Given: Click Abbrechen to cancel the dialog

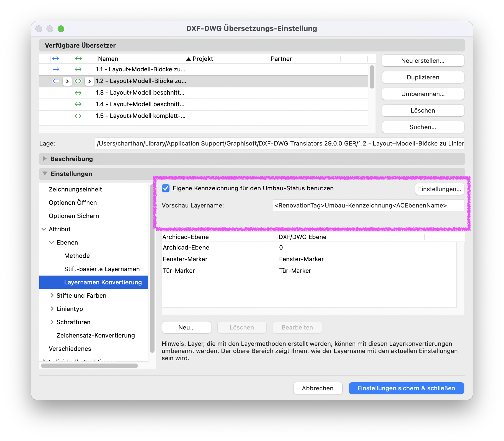Looking at the screenshot, I should tap(318, 388).
